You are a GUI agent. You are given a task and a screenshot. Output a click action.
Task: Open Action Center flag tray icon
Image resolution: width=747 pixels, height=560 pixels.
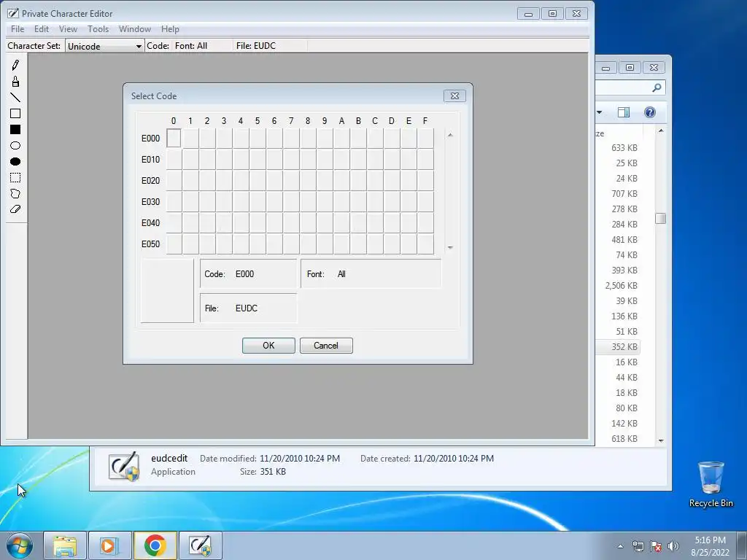tap(656, 546)
